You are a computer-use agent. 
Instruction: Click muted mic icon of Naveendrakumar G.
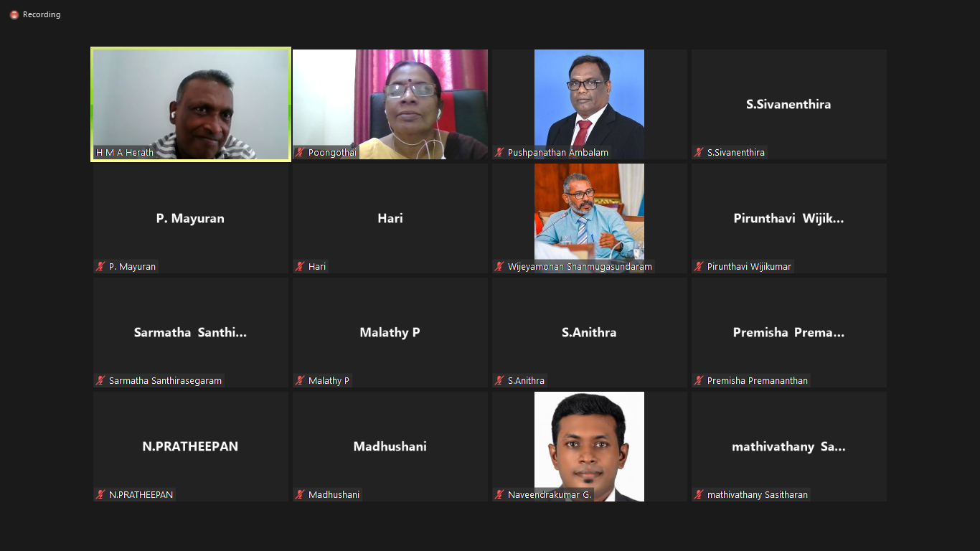[x=499, y=494]
